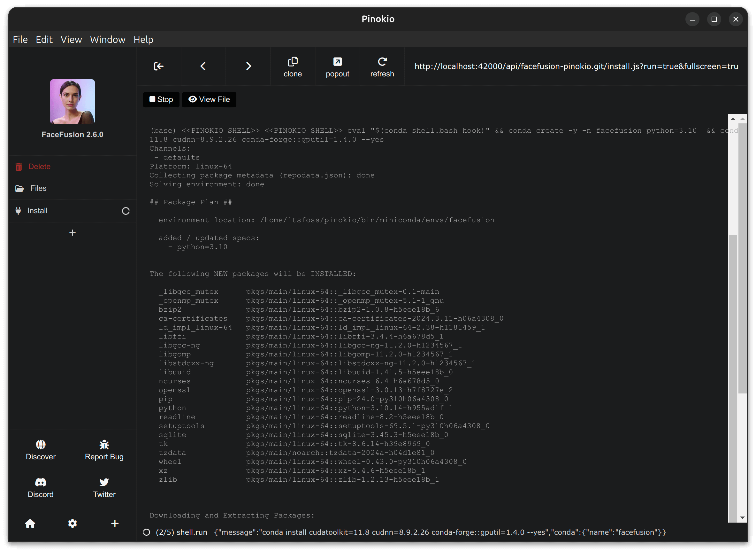Click the Discover globe icon
Screen dimensions: 756x552
[x=41, y=445]
